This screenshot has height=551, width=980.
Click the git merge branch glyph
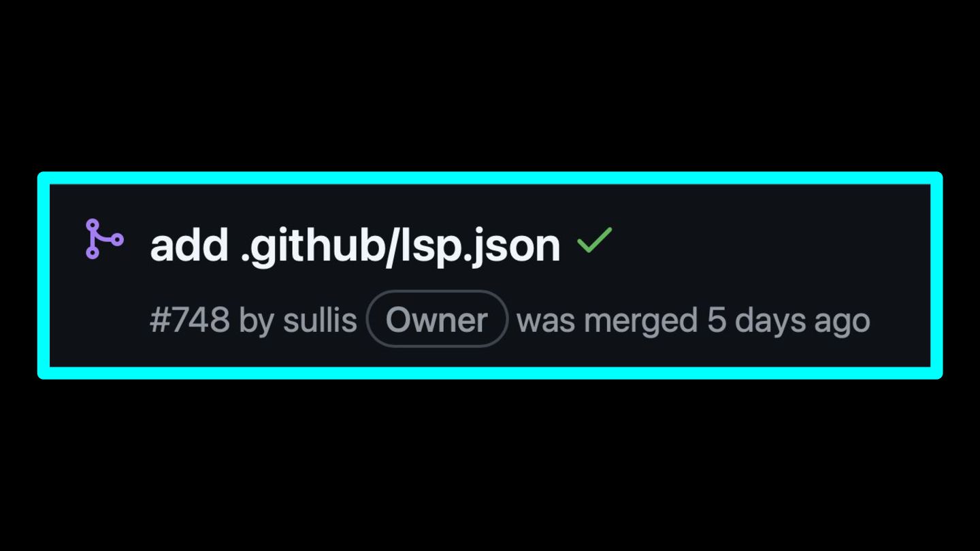[104, 239]
